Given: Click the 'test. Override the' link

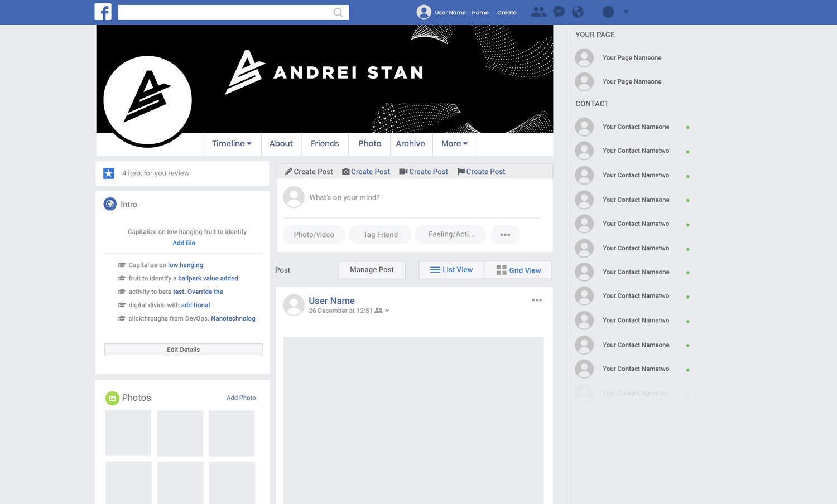Looking at the screenshot, I should tap(198, 292).
